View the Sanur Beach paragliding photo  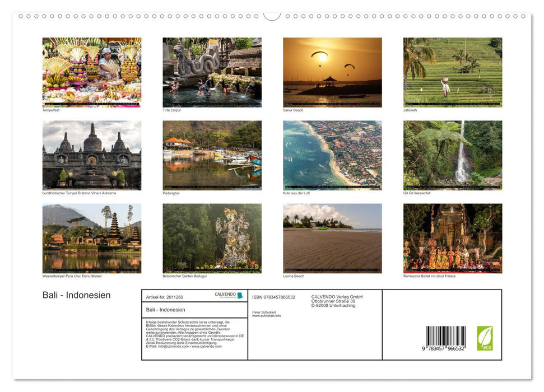[332, 72]
